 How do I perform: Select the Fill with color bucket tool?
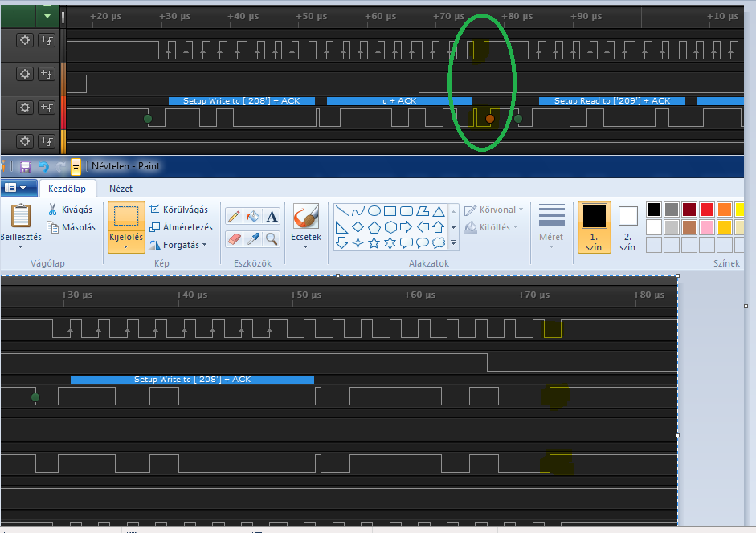252,217
